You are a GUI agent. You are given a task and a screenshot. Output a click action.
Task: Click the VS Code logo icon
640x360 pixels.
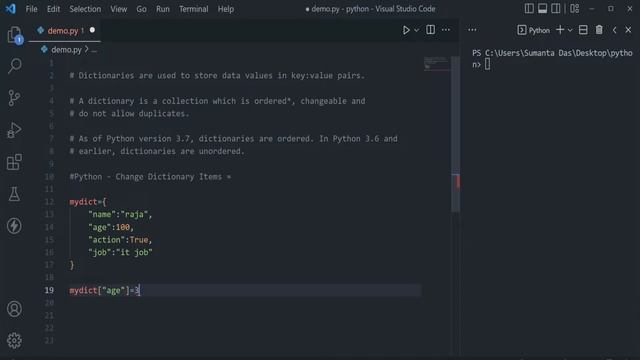click(x=11, y=9)
